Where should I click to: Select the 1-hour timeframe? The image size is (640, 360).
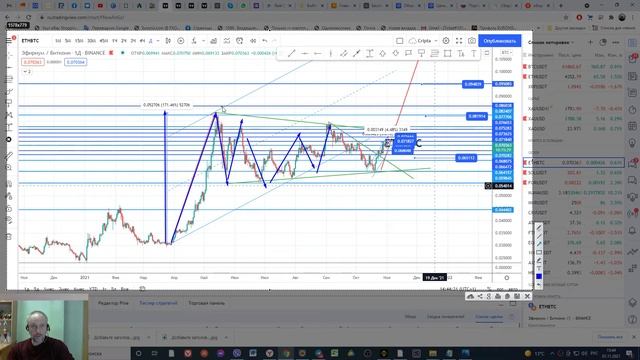point(115,41)
